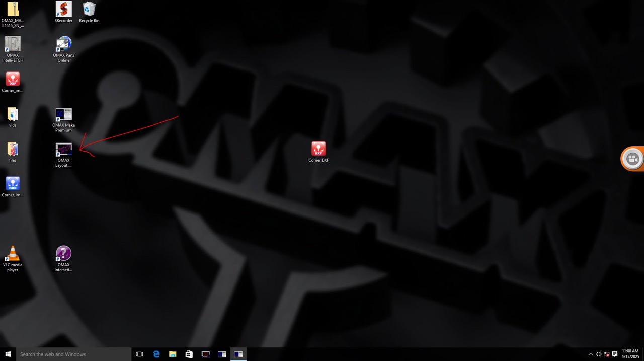Open Task View from the taskbar
The image size is (644, 361).
[x=140, y=354]
